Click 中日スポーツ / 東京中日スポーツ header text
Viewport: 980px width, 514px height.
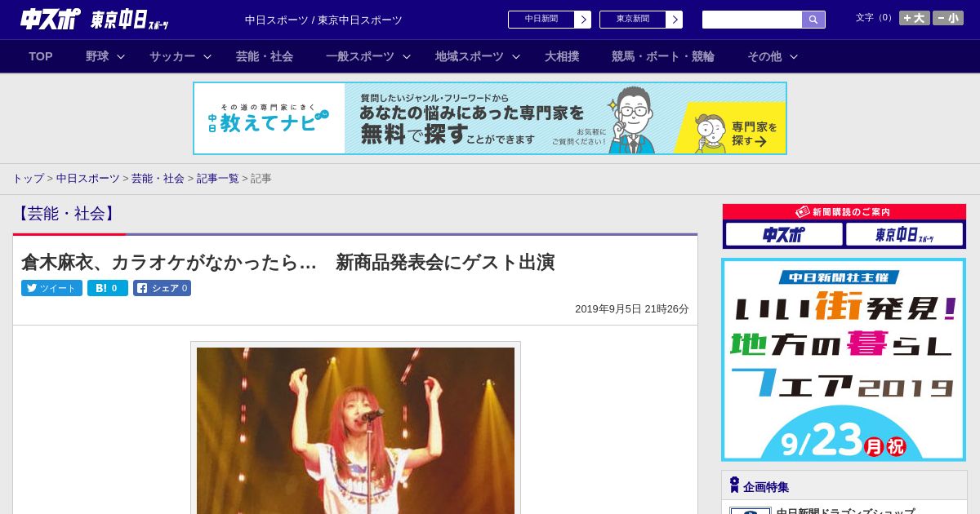point(323,20)
